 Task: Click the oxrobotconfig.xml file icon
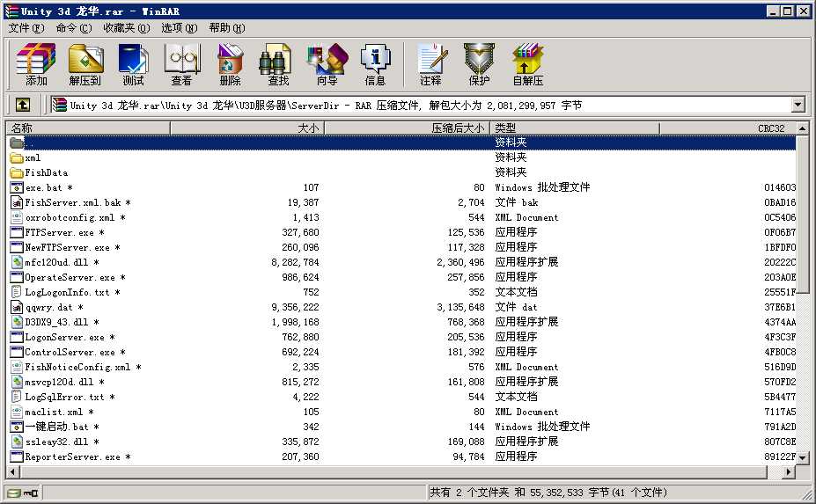click(x=17, y=218)
